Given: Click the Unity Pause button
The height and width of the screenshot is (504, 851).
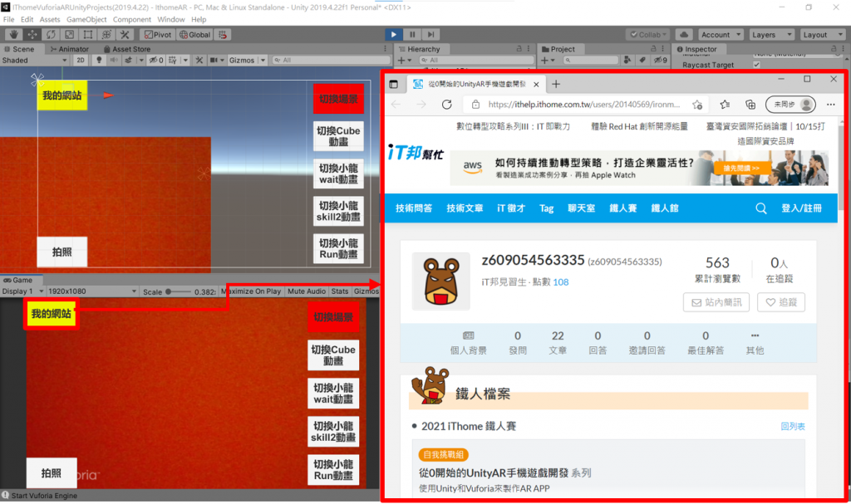Looking at the screenshot, I should (412, 35).
